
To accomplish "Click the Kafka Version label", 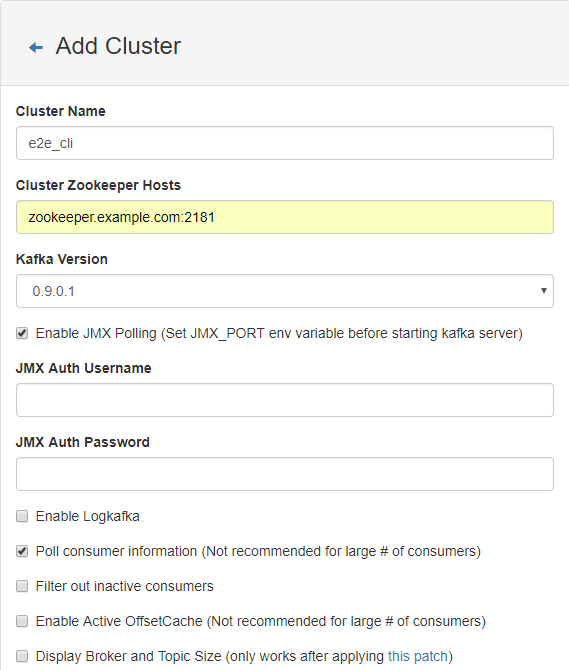I will pyautogui.click(x=62, y=259).
